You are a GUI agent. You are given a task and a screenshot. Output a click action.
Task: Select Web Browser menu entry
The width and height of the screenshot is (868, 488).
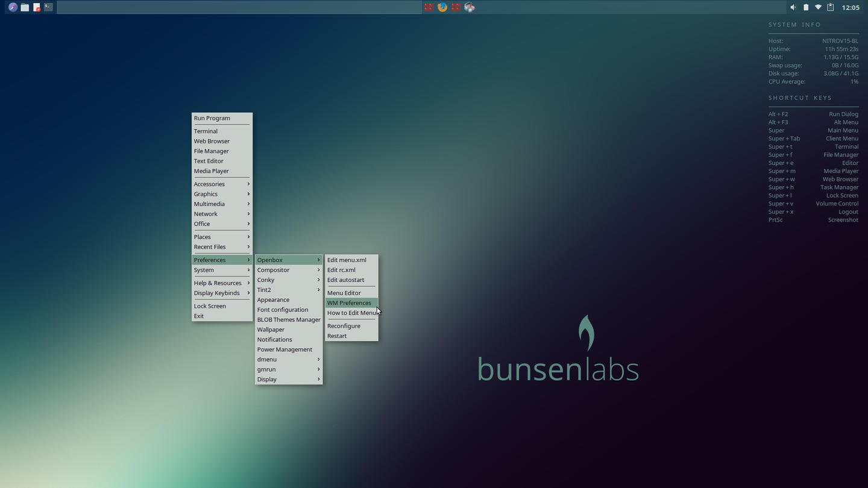(222, 141)
